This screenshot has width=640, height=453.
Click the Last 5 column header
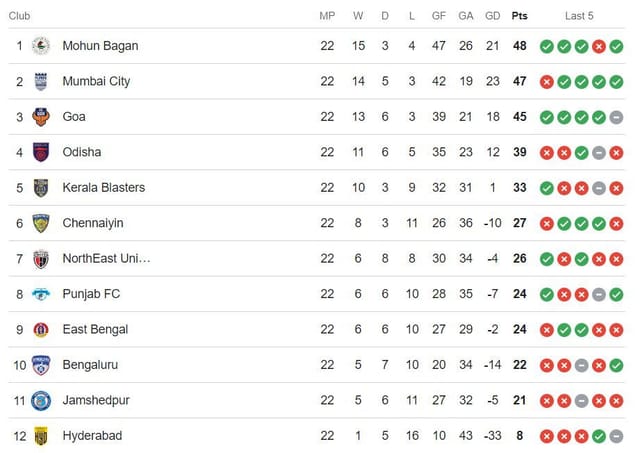pos(579,16)
